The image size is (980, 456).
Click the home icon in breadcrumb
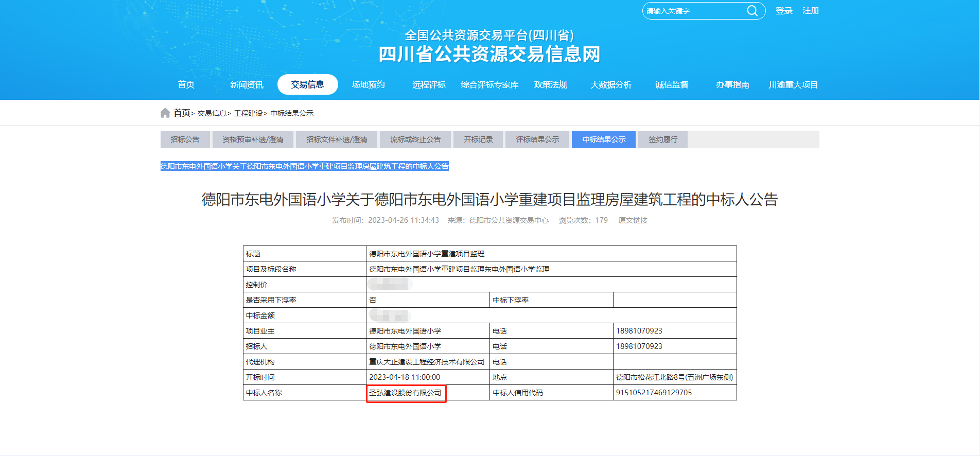pos(165,113)
